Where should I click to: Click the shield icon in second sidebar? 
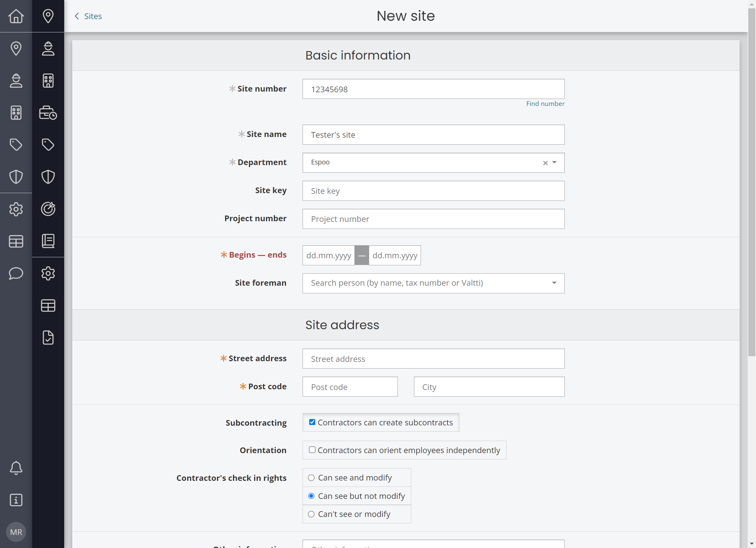48,177
